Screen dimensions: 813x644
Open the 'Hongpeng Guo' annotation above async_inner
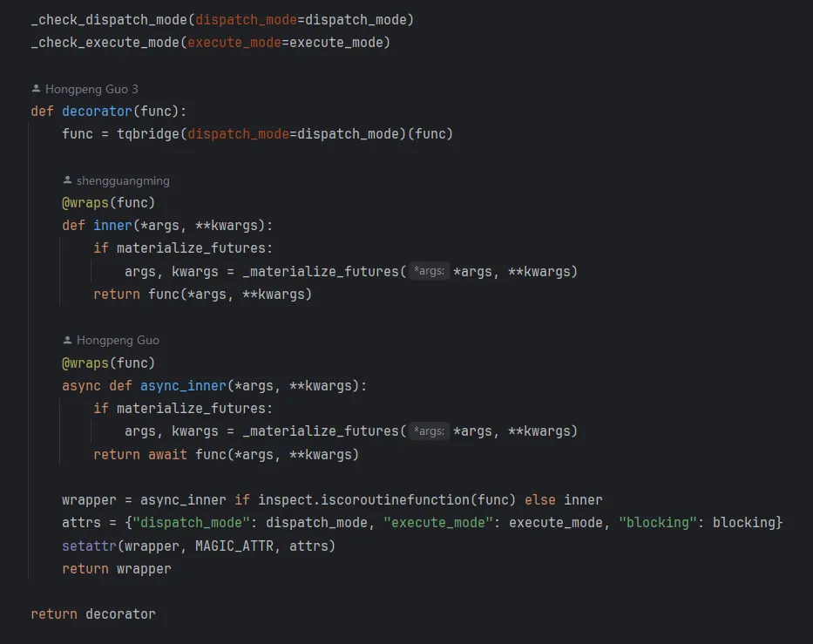coord(118,340)
